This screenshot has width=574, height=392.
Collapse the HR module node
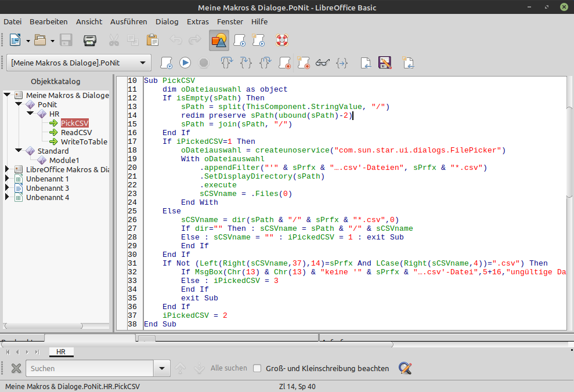[x=30, y=113]
